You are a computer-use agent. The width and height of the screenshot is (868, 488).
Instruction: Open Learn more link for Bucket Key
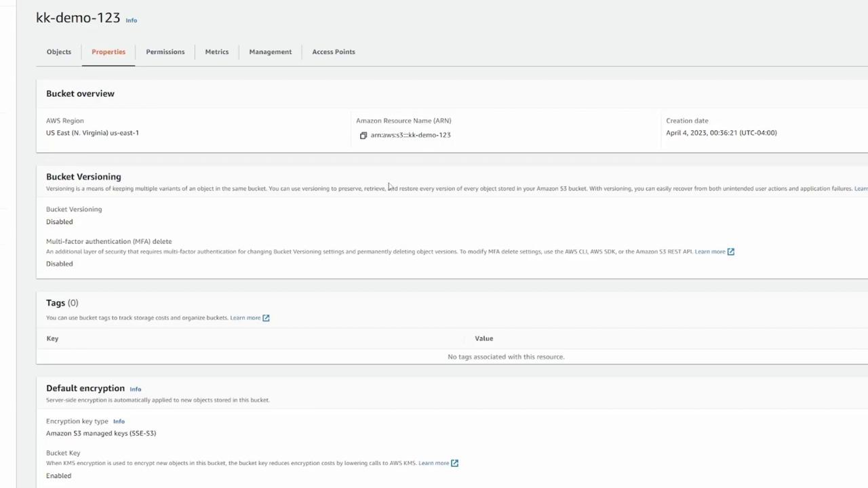coord(433,463)
